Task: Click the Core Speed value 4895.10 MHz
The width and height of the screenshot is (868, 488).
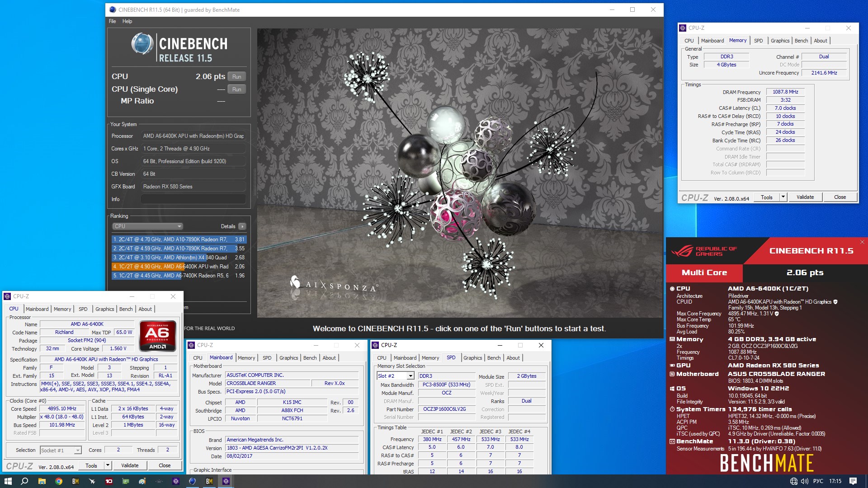Action: pyautogui.click(x=62, y=409)
